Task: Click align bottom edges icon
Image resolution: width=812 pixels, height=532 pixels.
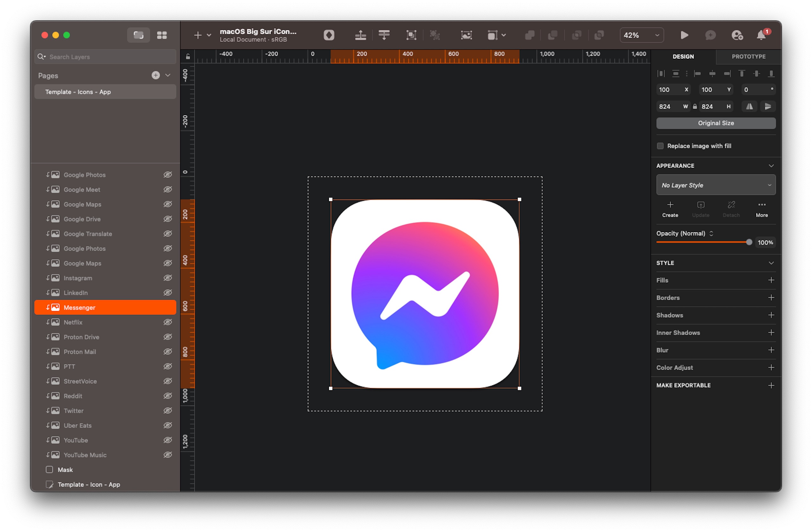Action: 771,74
